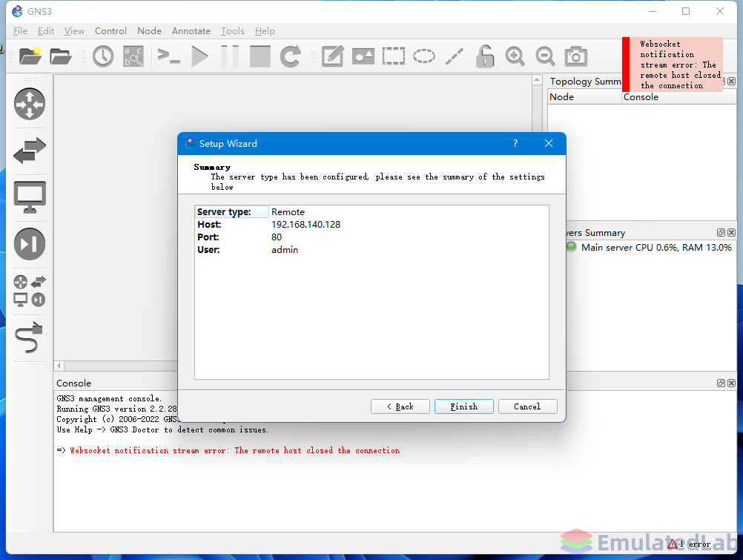The width and height of the screenshot is (743, 560).
Task: Browse security devices in sidebar
Action: click(x=30, y=244)
